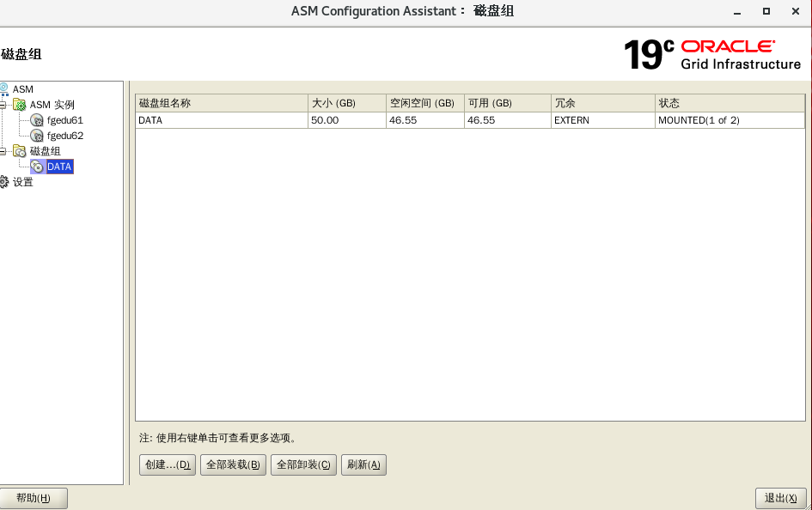This screenshot has width=812, height=510.
Task: Select DATA cell in disk group table
Action: pyautogui.click(x=222, y=120)
